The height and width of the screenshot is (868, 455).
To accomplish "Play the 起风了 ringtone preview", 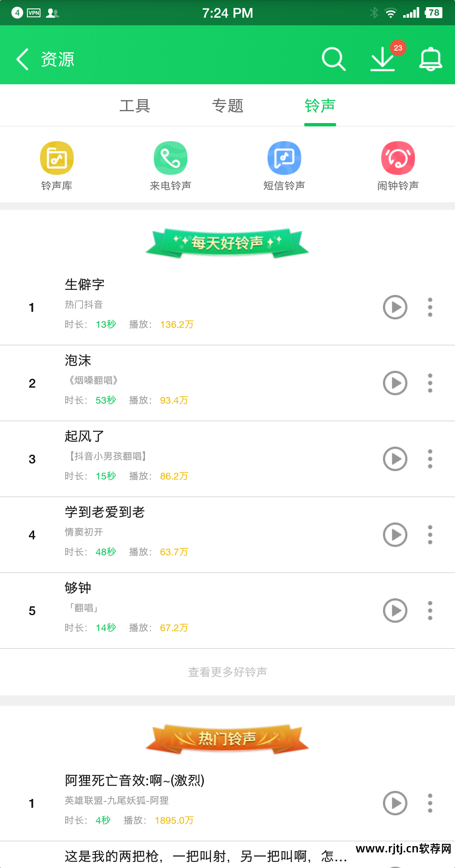I will tap(395, 459).
